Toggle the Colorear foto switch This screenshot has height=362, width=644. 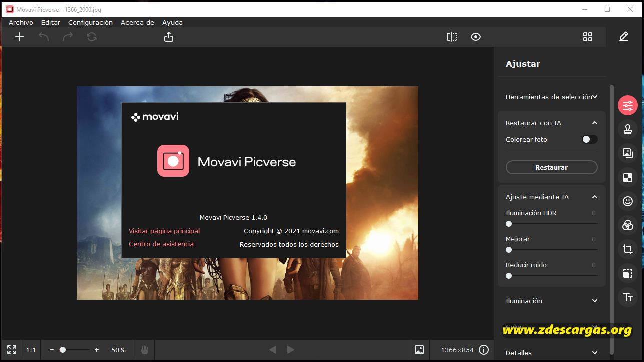pyautogui.click(x=590, y=139)
